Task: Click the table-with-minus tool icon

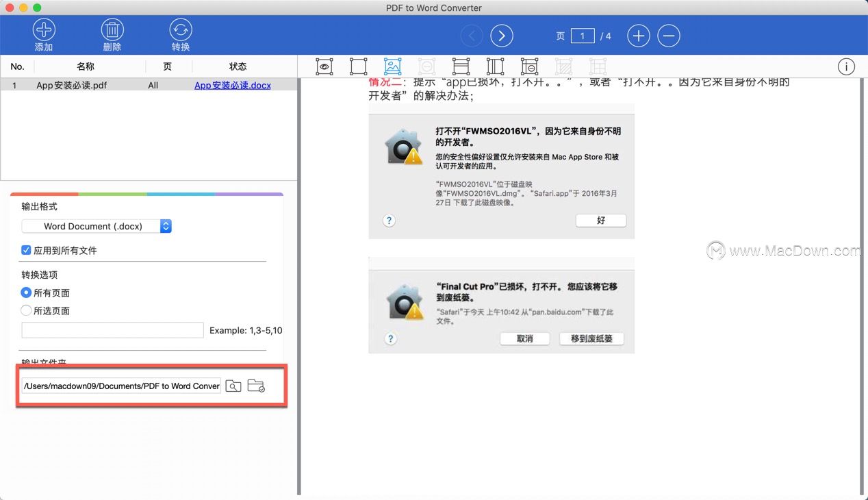Action: pos(529,66)
